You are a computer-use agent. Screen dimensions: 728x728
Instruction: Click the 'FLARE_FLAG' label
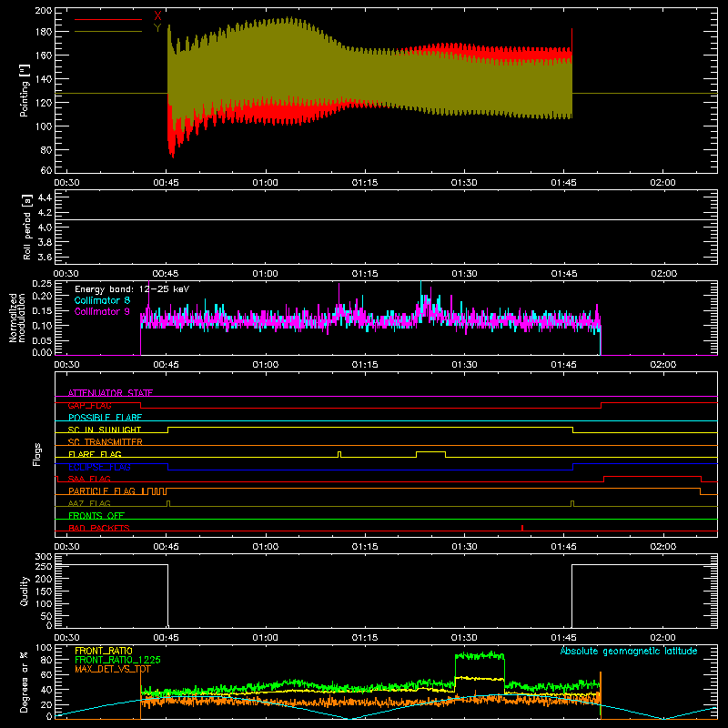[x=95, y=454]
